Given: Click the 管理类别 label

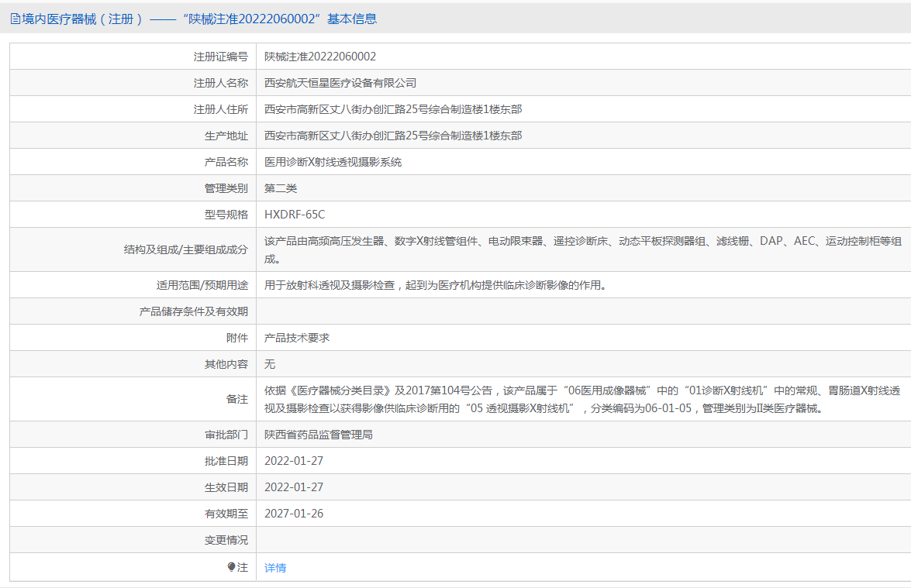Looking at the screenshot, I should pyautogui.click(x=226, y=188).
